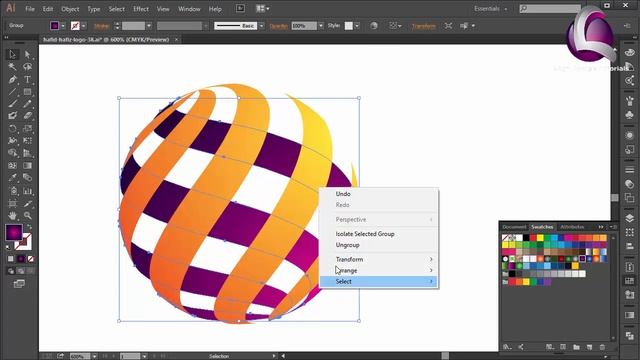Click the Isolate Selected Object icon
The height and width of the screenshot is (360, 640).
click(448, 26)
